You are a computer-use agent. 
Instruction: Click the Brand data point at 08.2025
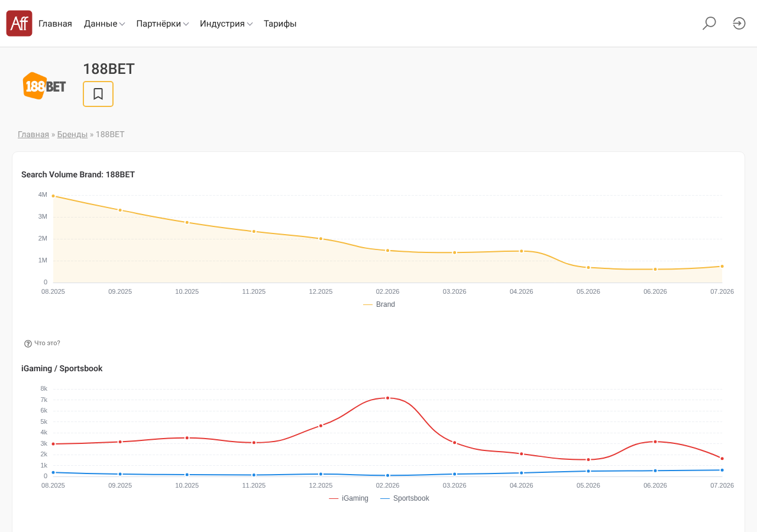[x=53, y=196]
